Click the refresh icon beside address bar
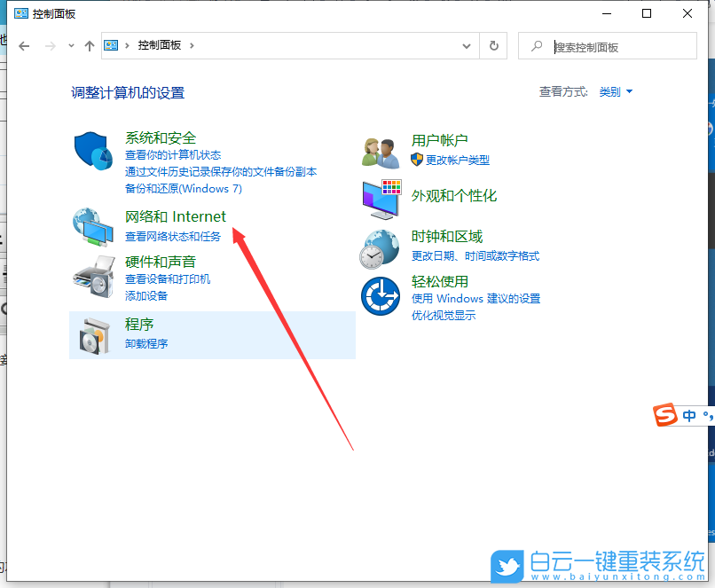The height and width of the screenshot is (588, 715). 493,45
